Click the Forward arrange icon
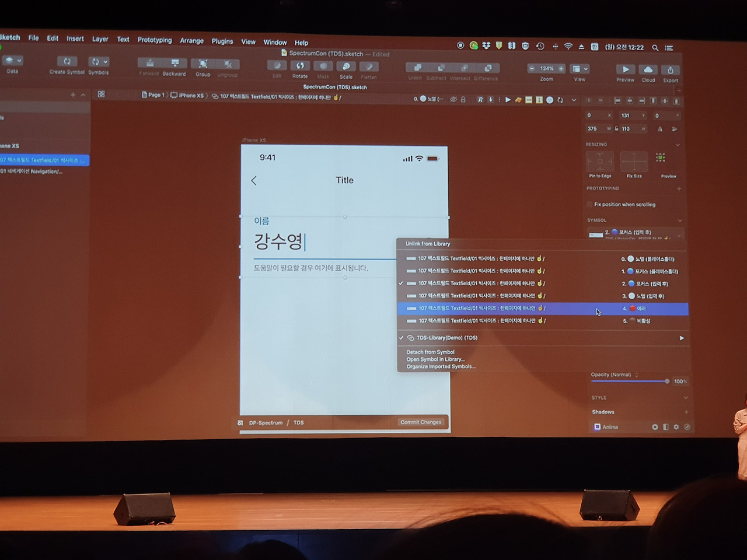Image resolution: width=747 pixels, height=560 pixels. [149, 63]
